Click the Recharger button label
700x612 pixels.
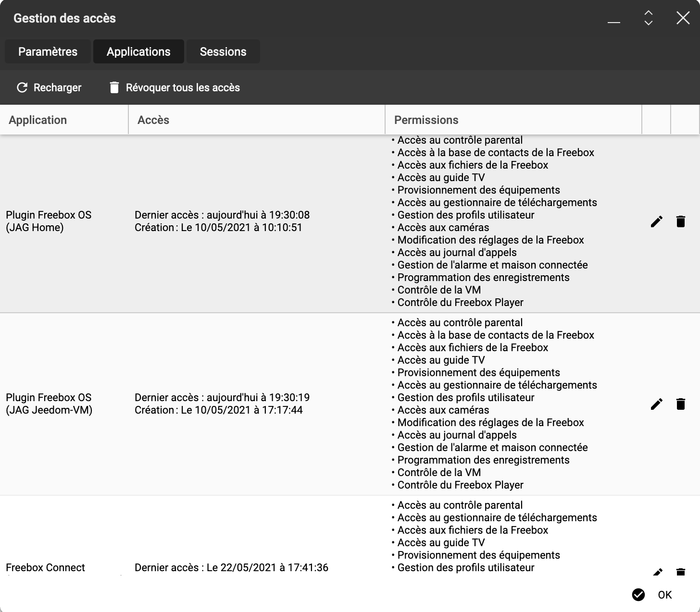(x=58, y=87)
